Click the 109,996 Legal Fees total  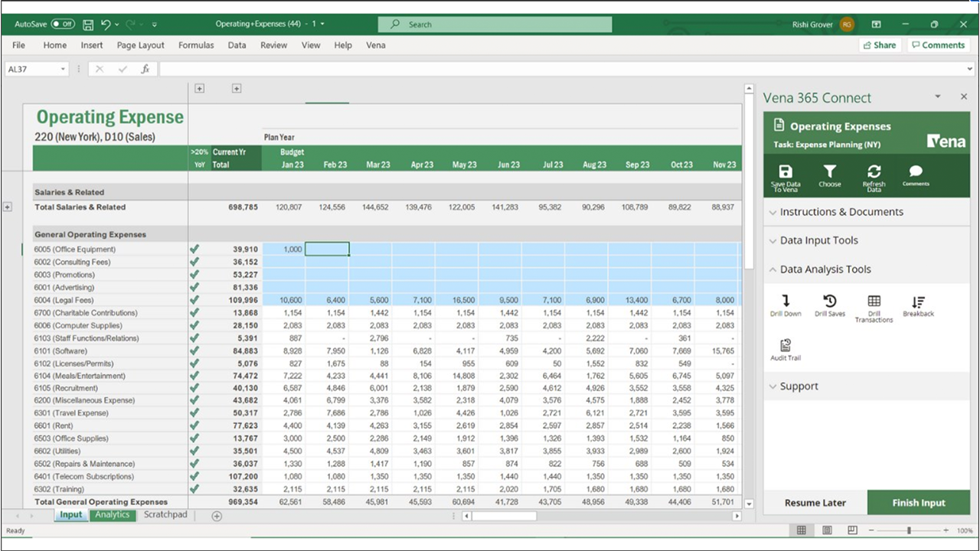click(x=243, y=300)
